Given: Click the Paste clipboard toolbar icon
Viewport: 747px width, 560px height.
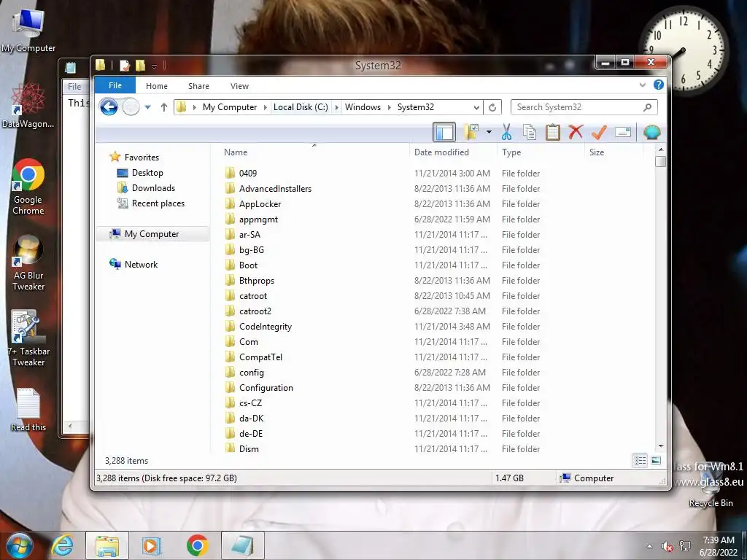Looking at the screenshot, I should coord(553,133).
